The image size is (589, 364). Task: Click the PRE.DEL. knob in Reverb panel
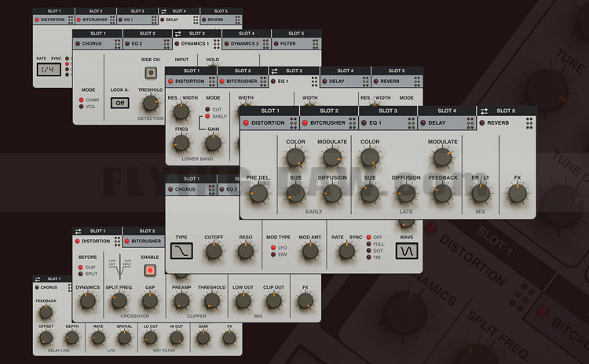point(258,194)
